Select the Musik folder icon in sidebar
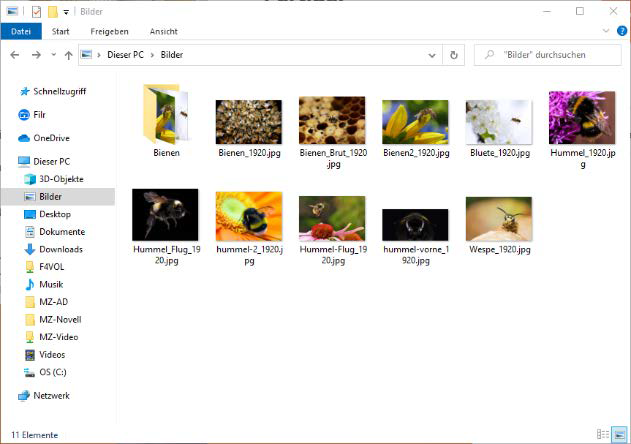The height and width of the screenshot is (444, 631). pos(29,284)
